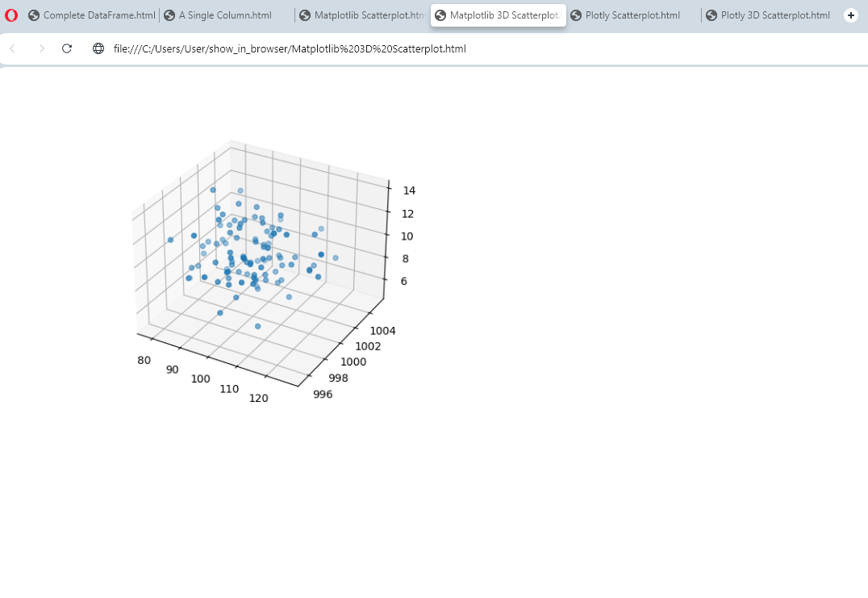This screenshot has height=598, width=868.
Task: Click the x-axis label 80
Action: pos(144,361)
